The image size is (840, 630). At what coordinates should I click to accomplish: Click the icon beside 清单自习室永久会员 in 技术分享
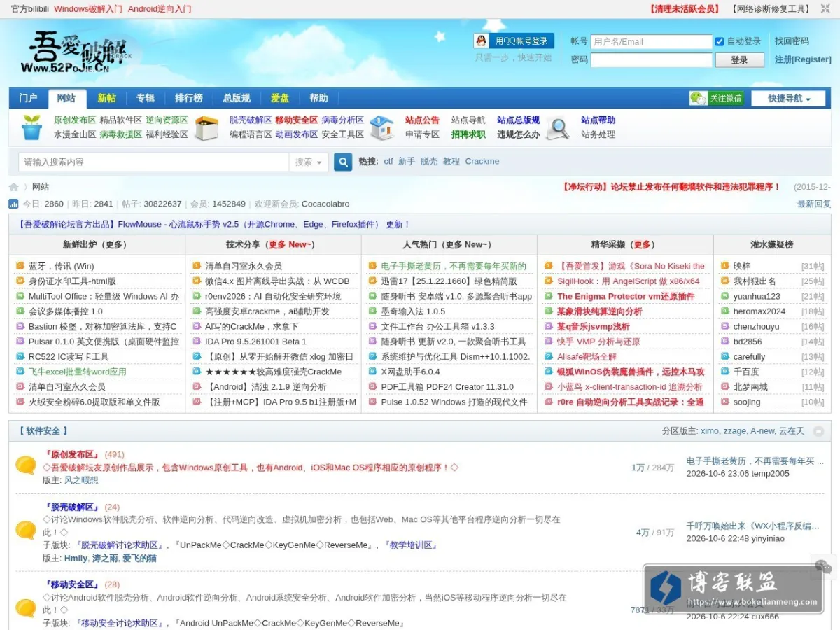[x=196, y=266]
